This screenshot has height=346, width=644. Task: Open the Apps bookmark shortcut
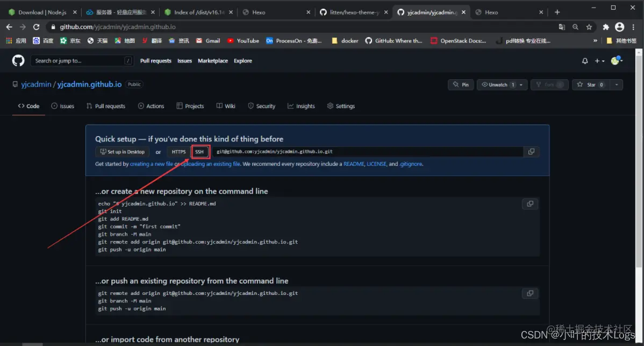click(16, 41)
